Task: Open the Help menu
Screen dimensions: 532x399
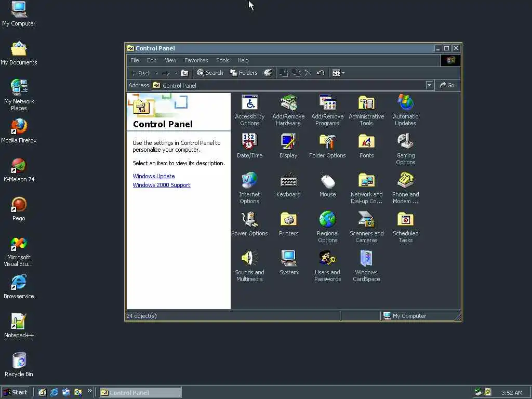Action: click(243, 60)
